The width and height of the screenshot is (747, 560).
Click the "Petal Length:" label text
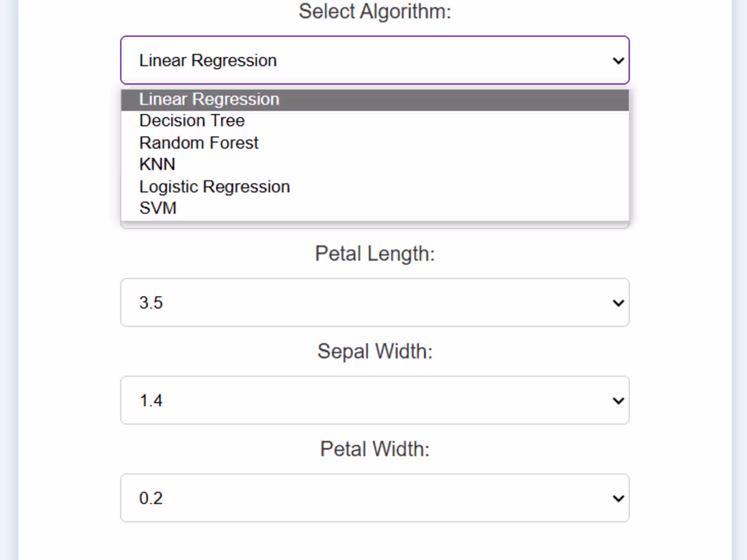[375, 254]
